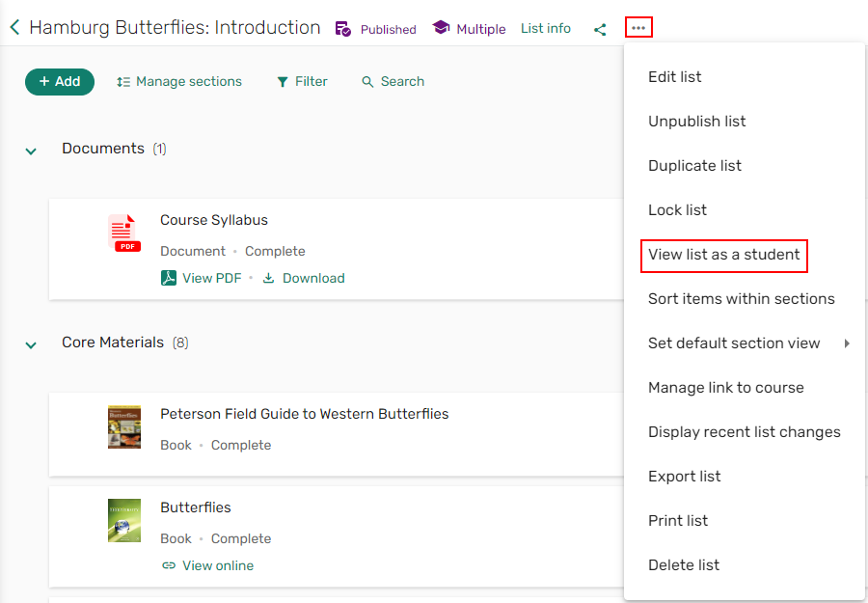This screenshot has width=868, height=603.
Task: Select Lock list
Action: tap(678, 210)
